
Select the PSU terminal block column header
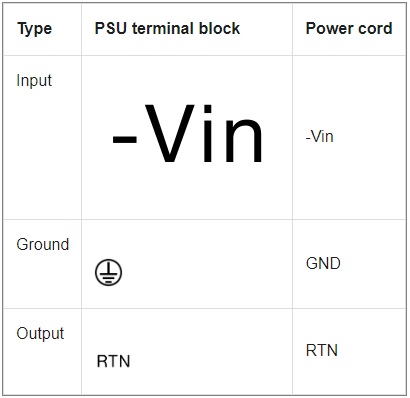click(x=167, y=28)
